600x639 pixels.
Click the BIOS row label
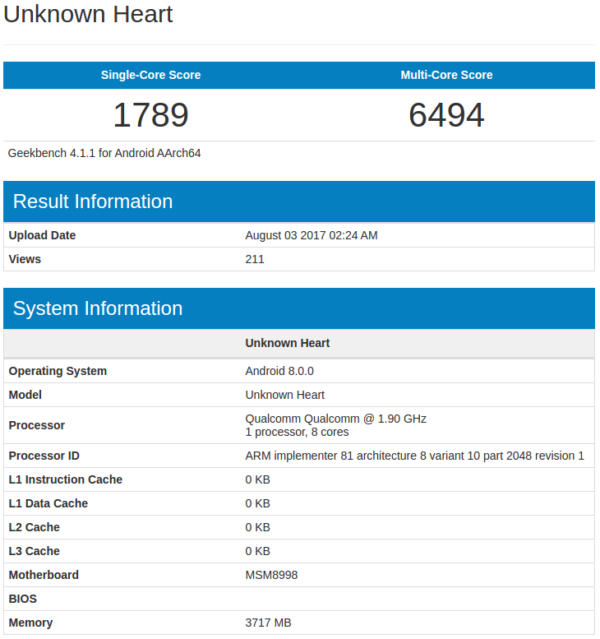23,599
